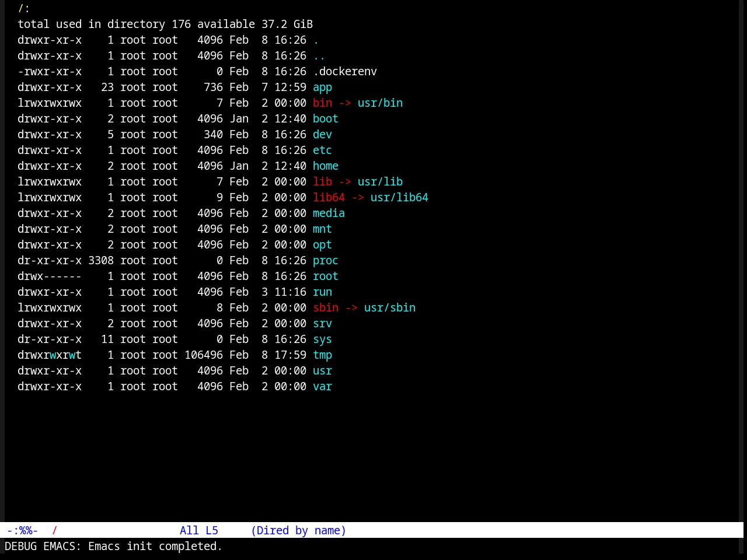Open the home directory entry

tap(326, 166)
